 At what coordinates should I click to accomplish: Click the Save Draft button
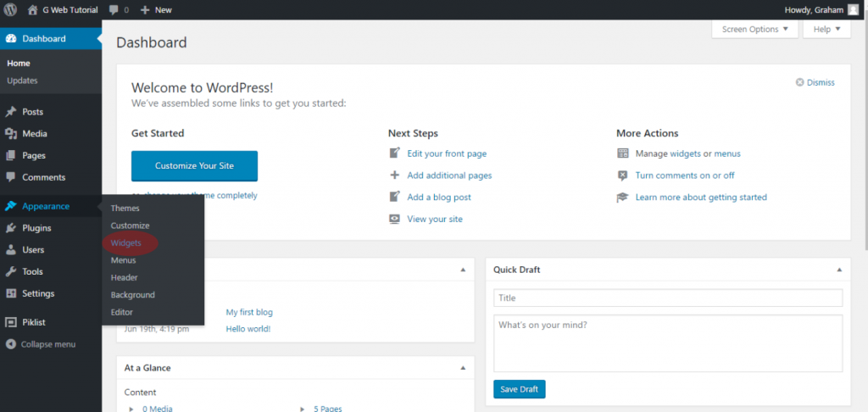(520, 389)
